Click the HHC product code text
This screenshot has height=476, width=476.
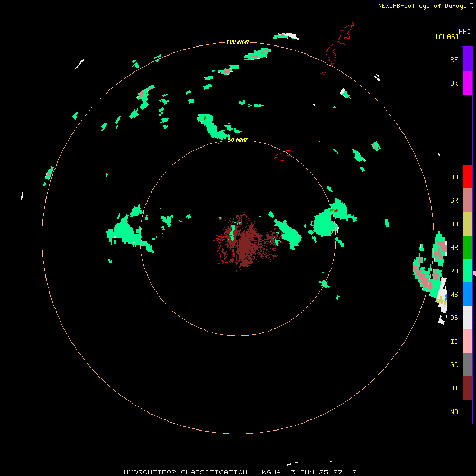[464, 32]
